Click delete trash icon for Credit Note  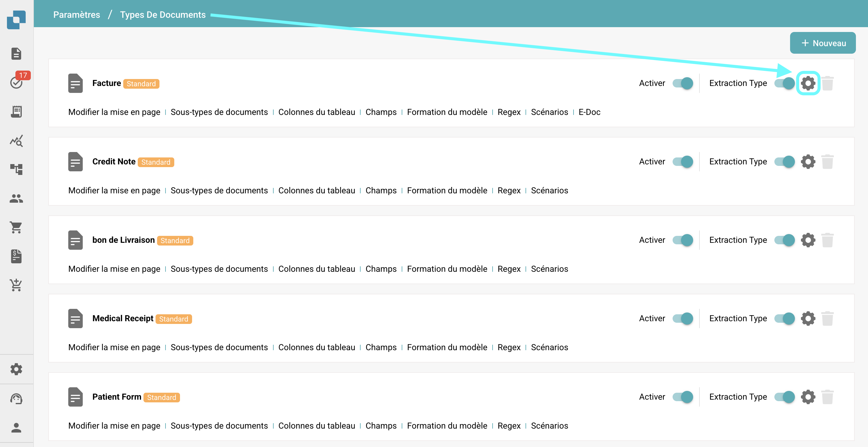point(827,162)
